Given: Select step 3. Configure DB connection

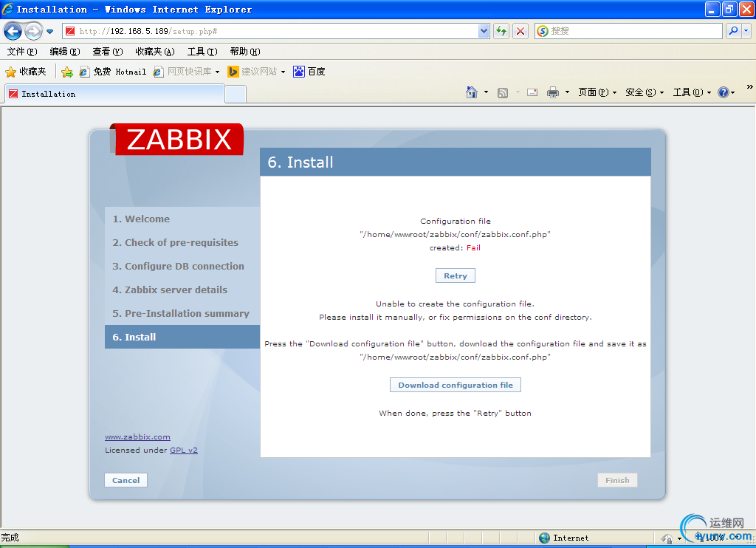Looking at the screenshot, I should click(179, 267).
